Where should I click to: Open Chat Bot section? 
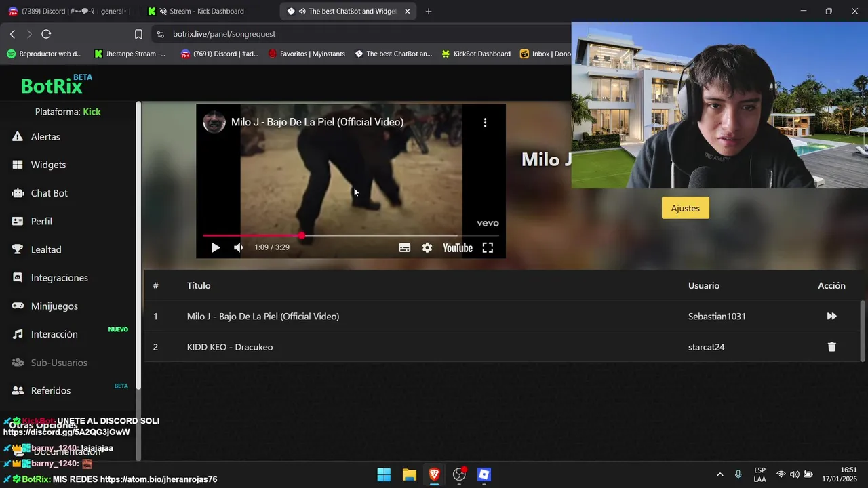coord(50,193)
